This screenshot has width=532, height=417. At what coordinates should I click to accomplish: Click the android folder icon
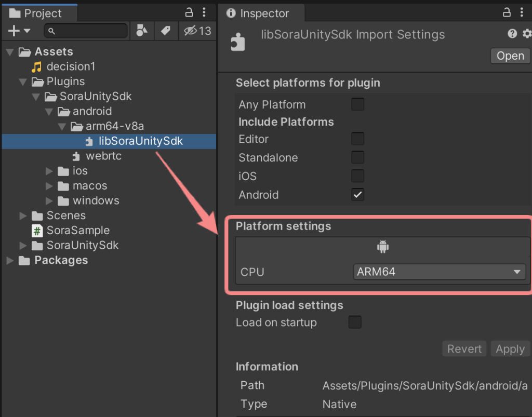pyautogui.click(x=63, y=112)
